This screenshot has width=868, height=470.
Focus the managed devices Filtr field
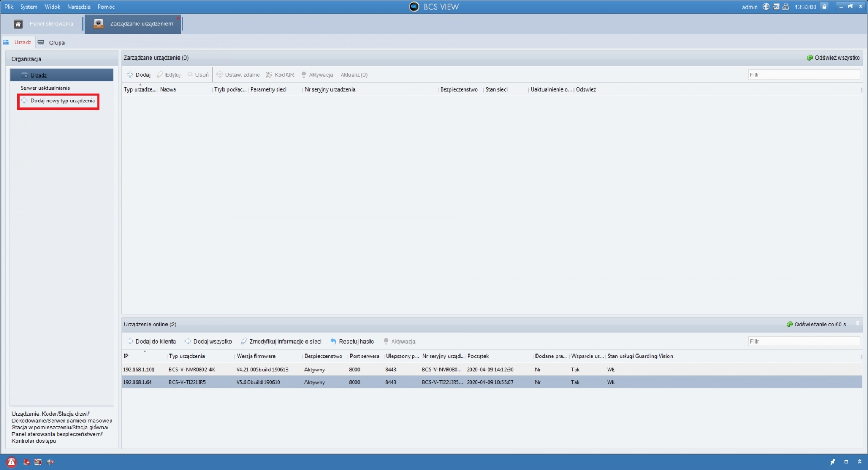(x=804, y=75)
